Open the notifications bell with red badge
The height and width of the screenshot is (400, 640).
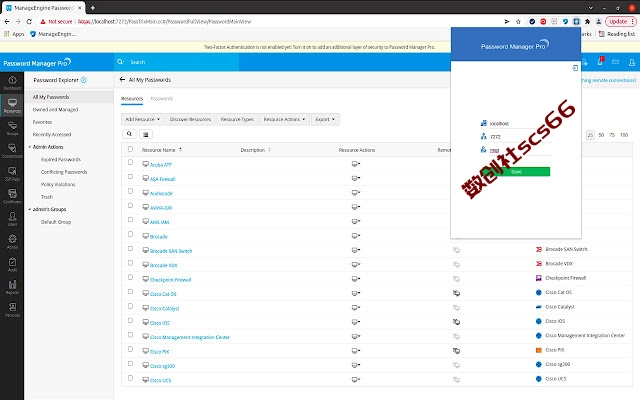(x=600, y=62)
